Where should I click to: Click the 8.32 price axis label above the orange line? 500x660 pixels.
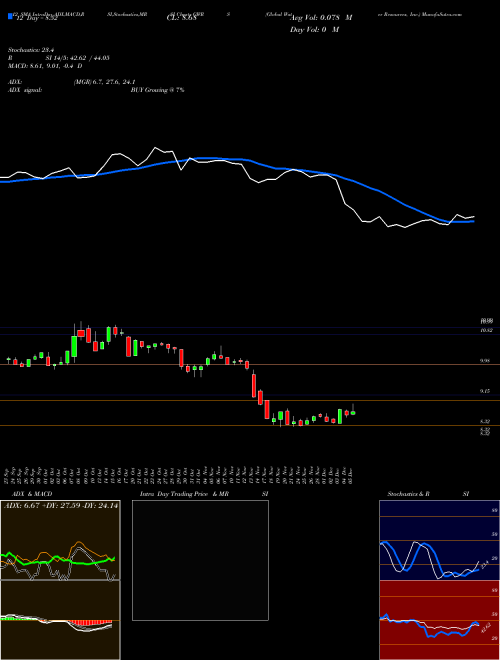486,421
